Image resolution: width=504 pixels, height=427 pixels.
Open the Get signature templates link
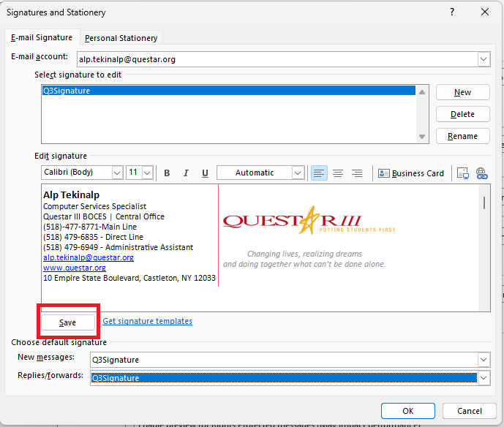point(147,321)
